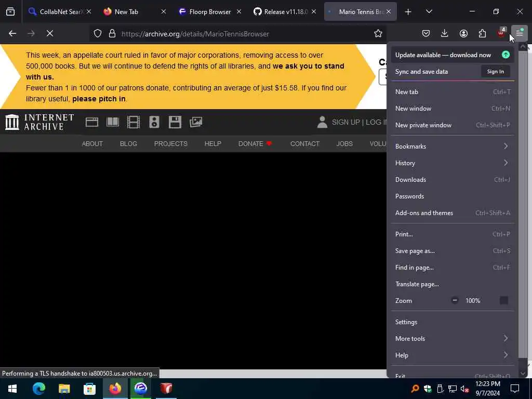Viewport: 532px width, 399px height.
Task: Go back to the previous page
Action: pos(12,34)
